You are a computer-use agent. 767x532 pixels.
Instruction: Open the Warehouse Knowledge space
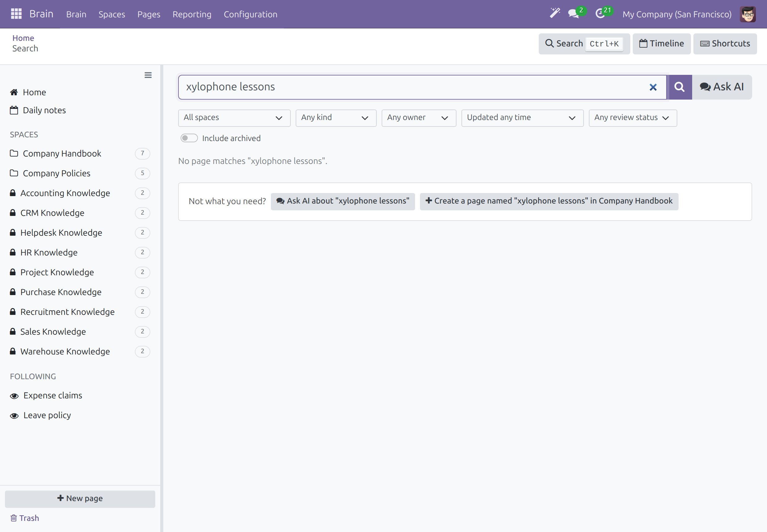click(x=80, y=351)
